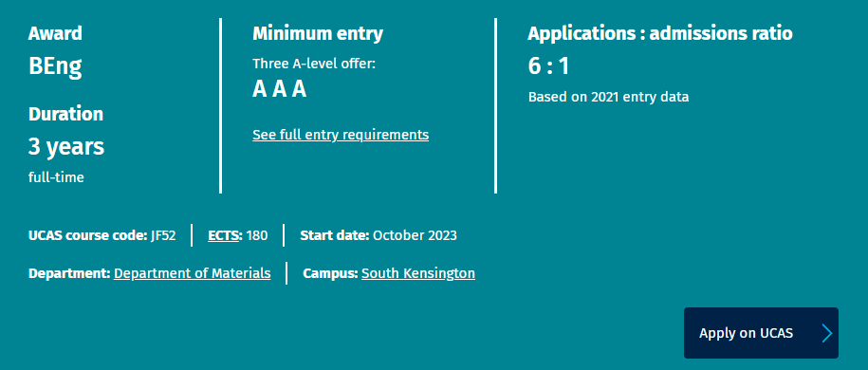The height and width of the screenshot is (370, 868).
Task: Select the Award heading
Action: 55,33
